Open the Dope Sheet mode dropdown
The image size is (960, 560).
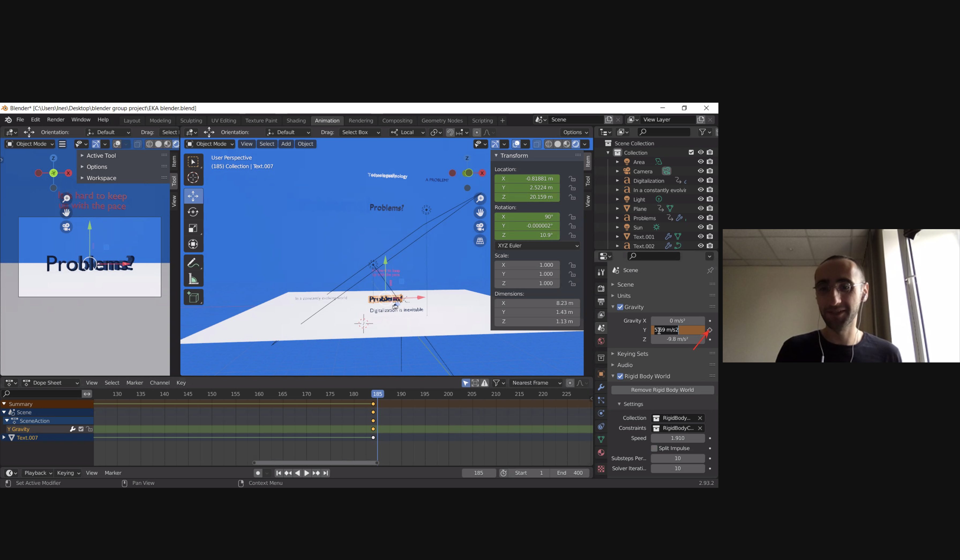[x=51, y=383]
